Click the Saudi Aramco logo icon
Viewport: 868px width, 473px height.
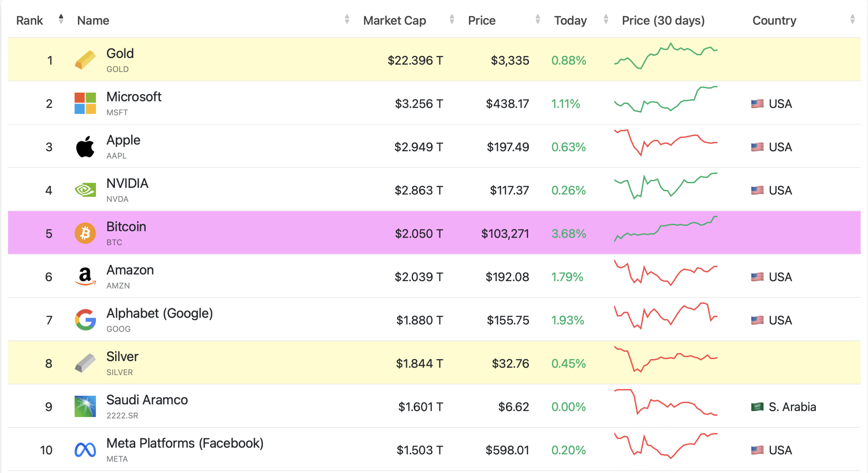tap(85, 406)
